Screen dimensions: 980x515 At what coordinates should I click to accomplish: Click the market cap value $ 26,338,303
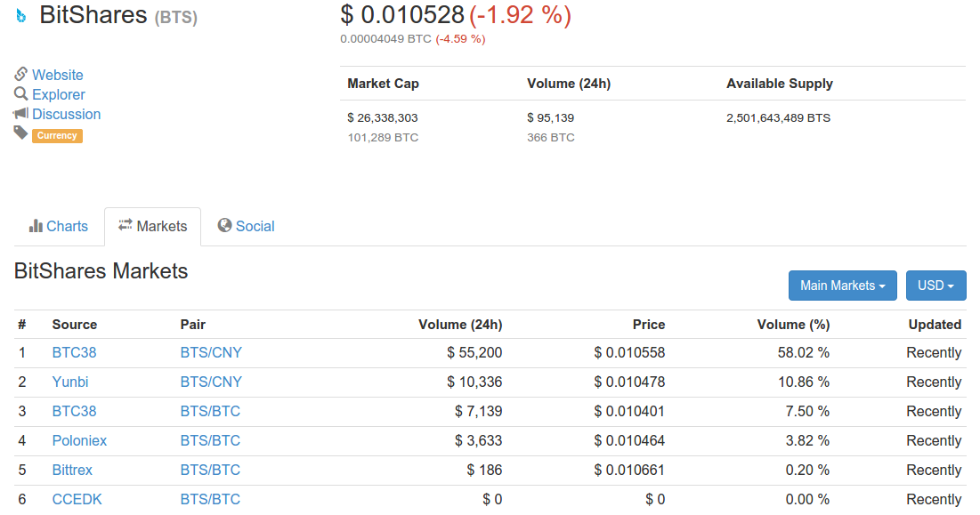[383, 118]
